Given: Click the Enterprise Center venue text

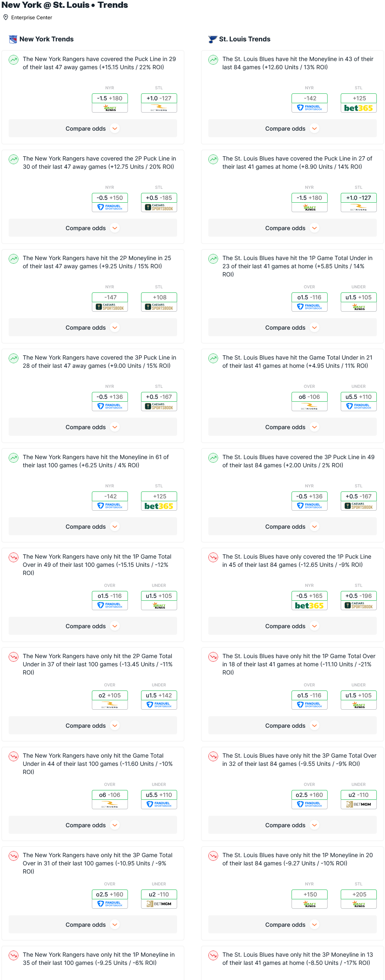Looking at the screenshot, I should tap(32, 18).
